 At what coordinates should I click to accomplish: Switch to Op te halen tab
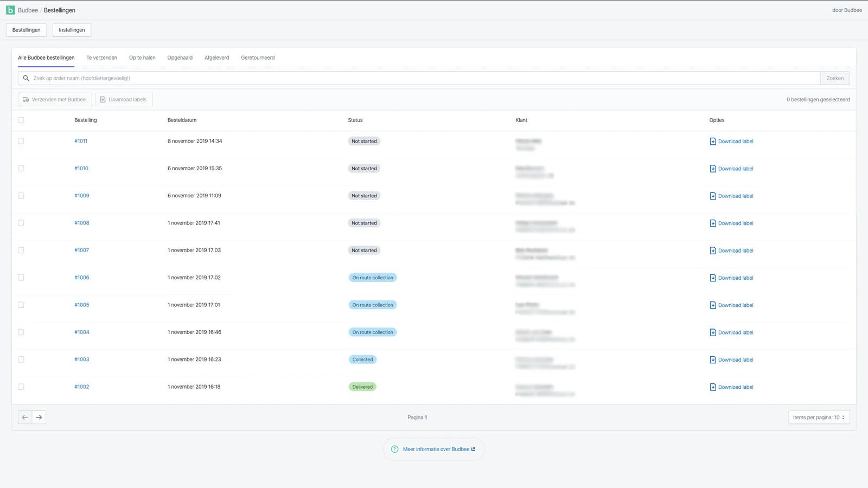pyautogui.click(x=142, y=57)
